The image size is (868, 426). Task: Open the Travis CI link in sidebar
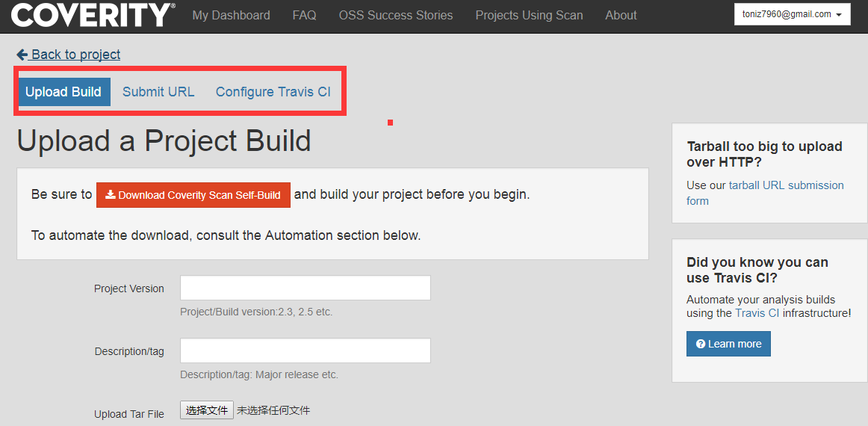click(757, 313)
